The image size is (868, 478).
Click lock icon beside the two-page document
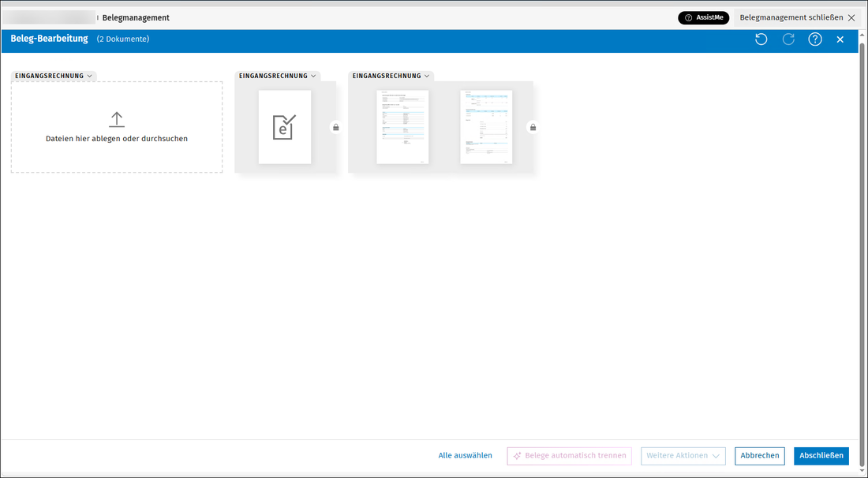tap(533, 127)
